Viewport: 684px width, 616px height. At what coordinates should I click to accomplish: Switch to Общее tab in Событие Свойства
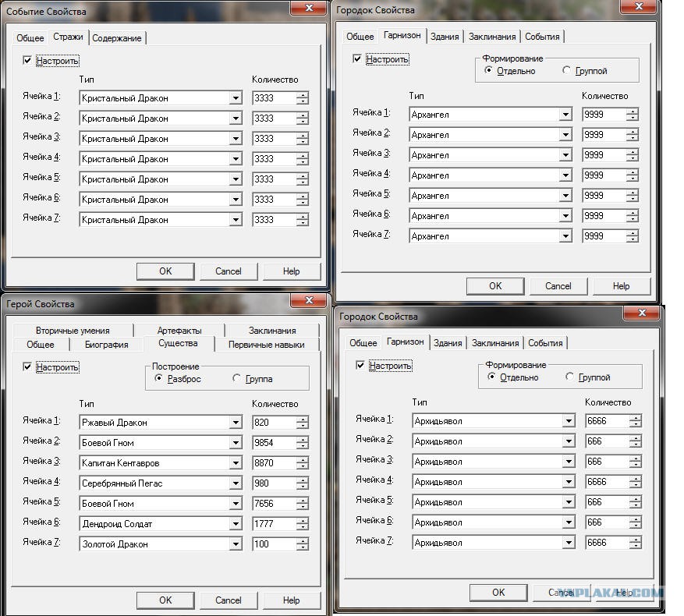pos(30,38)
